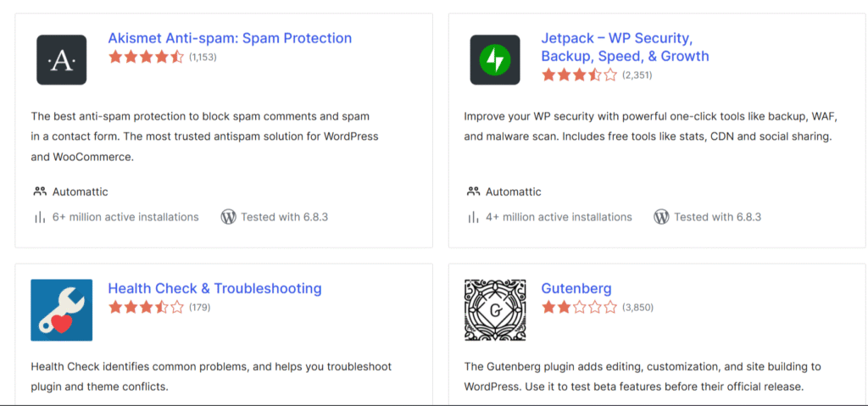Click the Jetpack author people icon
The image size is (868, 406).
(x=473, y=192)
